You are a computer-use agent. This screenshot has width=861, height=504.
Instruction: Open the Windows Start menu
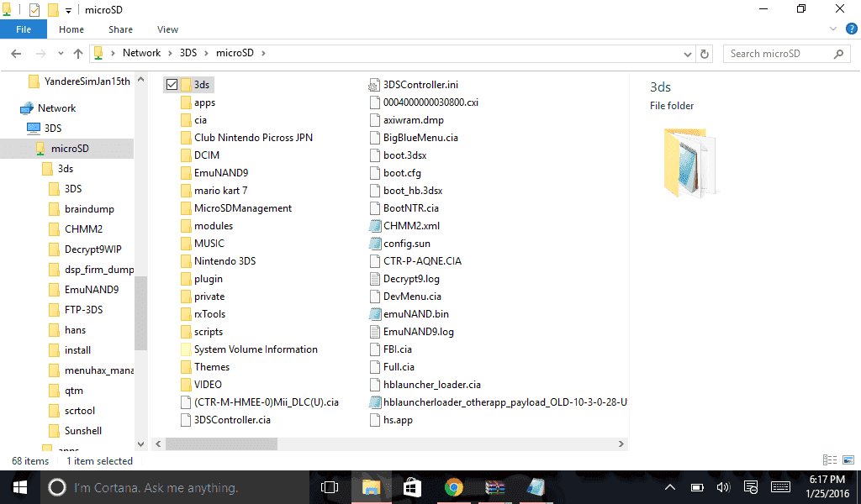click(x=20, y=487)
